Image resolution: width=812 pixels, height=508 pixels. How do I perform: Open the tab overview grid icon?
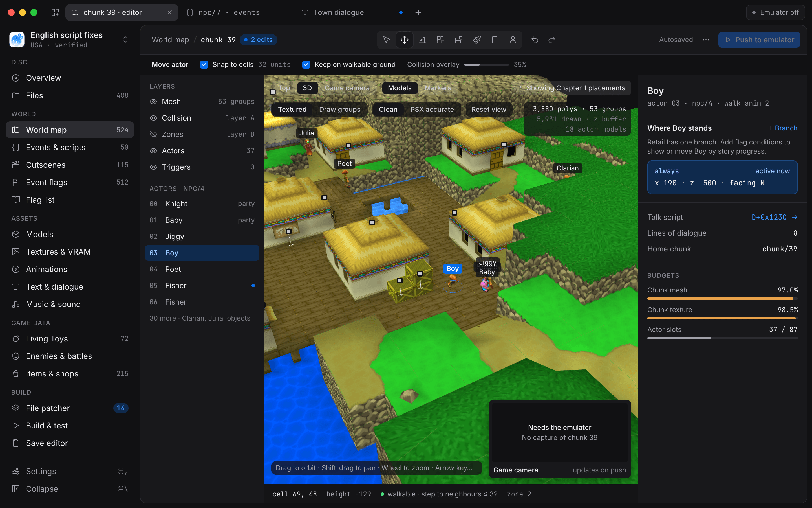click(55, 12)
